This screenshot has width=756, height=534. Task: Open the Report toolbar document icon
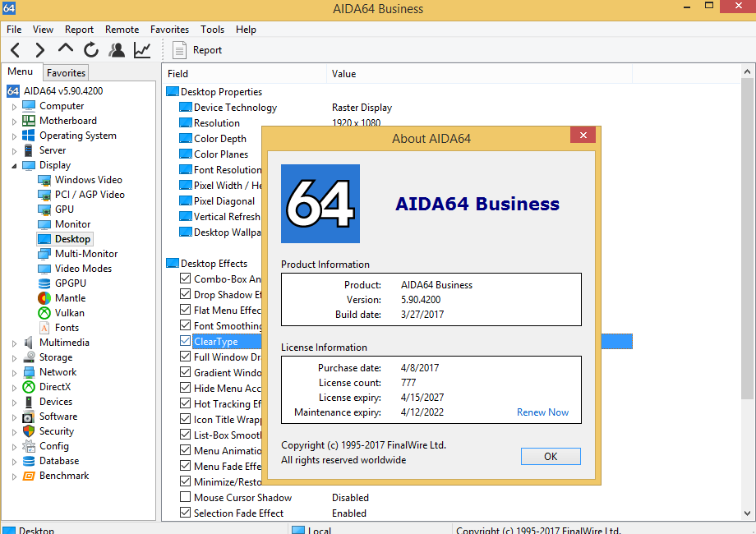pos(179,50)
